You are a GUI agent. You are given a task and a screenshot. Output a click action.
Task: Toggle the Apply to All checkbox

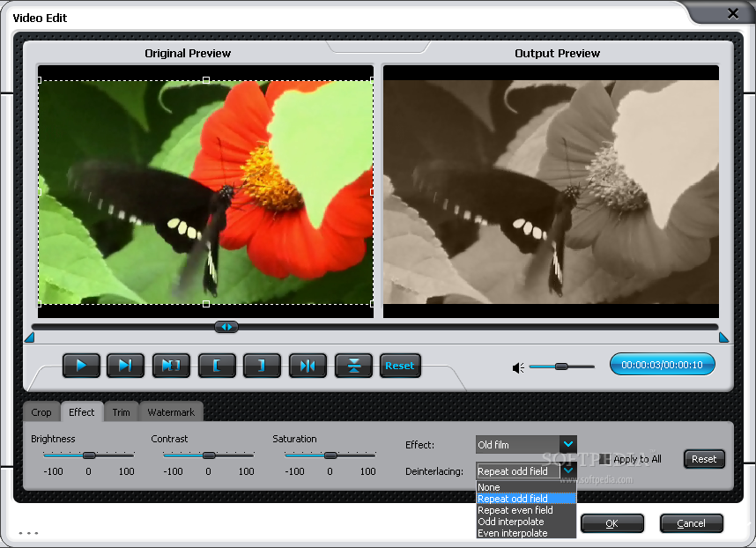604,459
